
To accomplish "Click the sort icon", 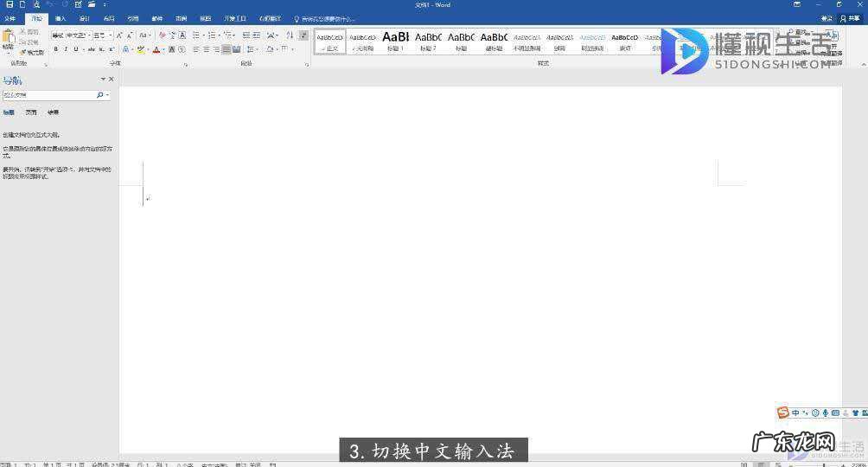I will click(x=290, y=35).
